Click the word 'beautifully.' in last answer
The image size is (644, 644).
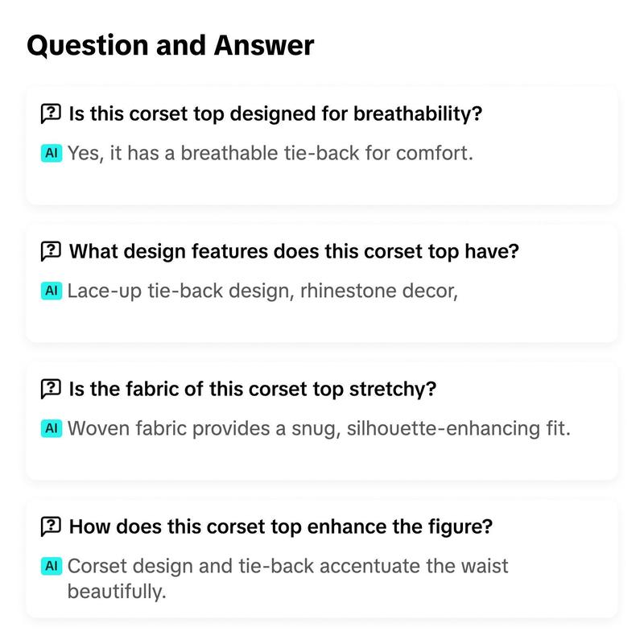117,592
